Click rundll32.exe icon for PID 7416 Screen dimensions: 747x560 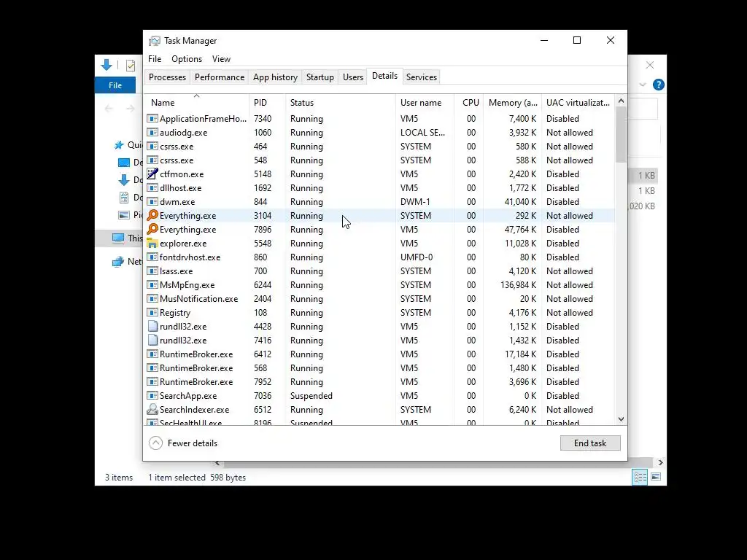click(x=152, y=340)
